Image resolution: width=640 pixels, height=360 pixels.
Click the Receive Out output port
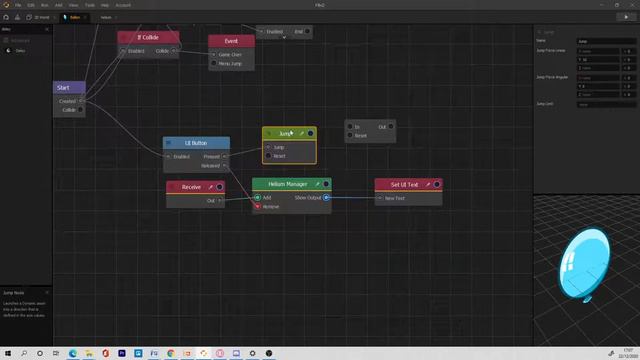[220, 200]
